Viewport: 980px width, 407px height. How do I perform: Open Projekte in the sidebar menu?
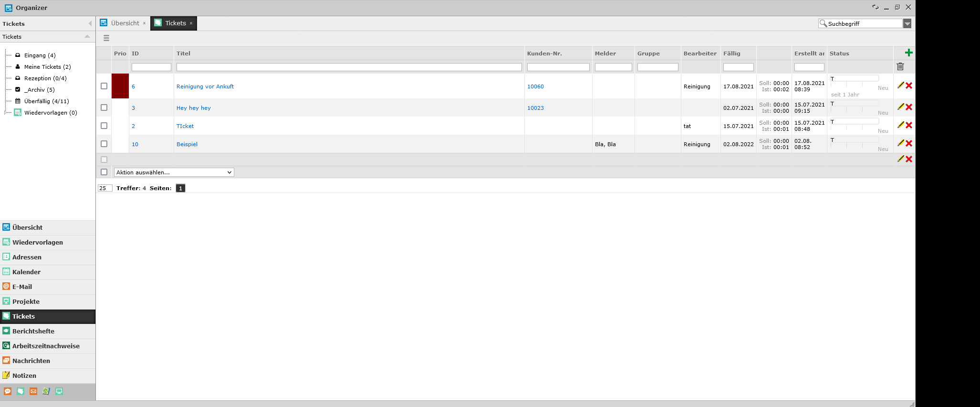(x=48, y=301)
